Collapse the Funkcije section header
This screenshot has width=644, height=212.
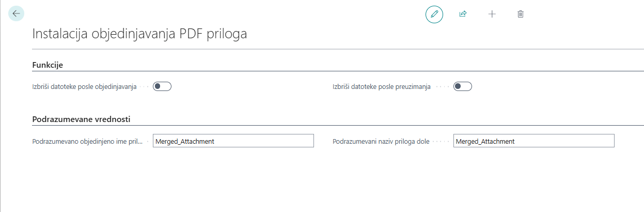coord(48,65)
